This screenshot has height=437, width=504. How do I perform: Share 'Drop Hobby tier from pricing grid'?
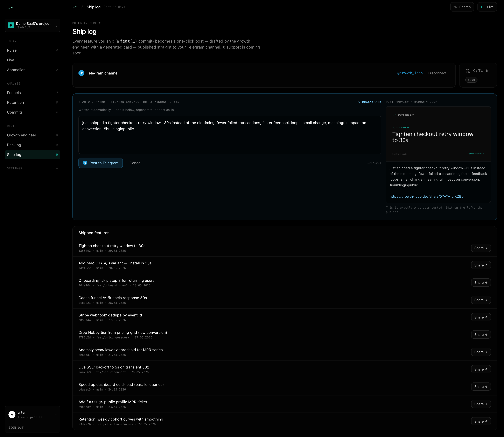click(481, 335)
